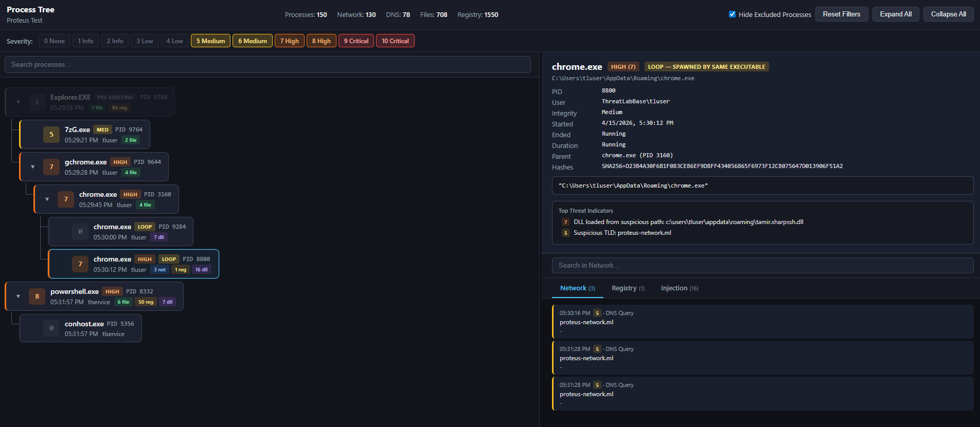This screenshot has height=427, width=980.
Task: Collapse chrome.exe PID 3160 node arrow
Action: pos(47,199)
